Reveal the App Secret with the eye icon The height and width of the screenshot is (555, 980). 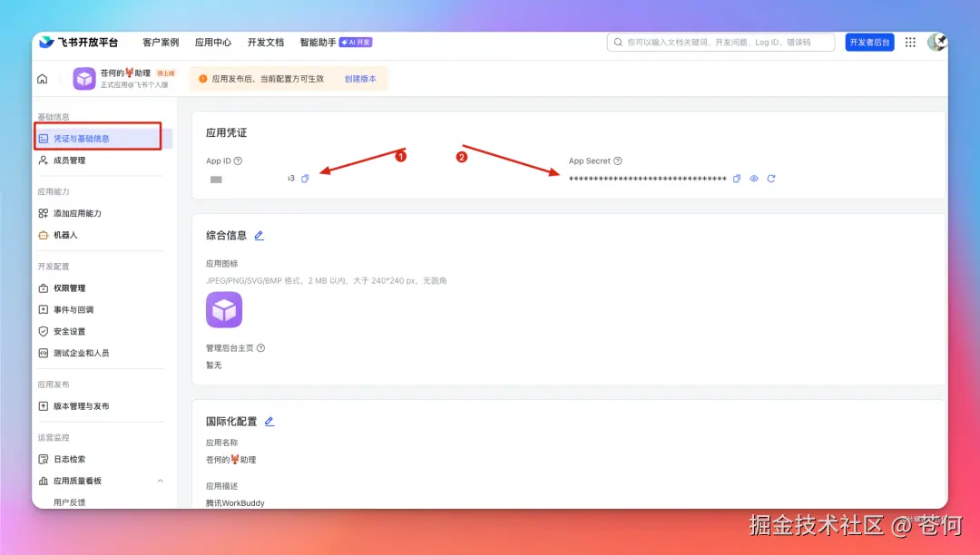(x=753, y=179)
